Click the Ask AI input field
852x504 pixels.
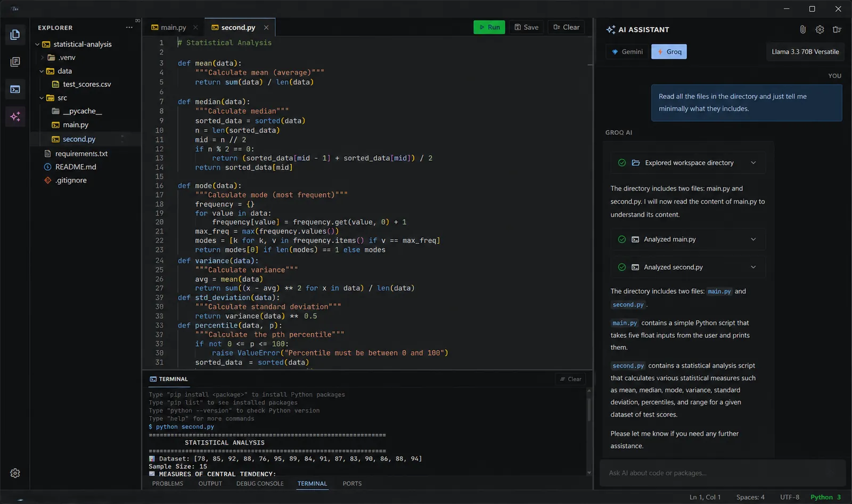723,473
